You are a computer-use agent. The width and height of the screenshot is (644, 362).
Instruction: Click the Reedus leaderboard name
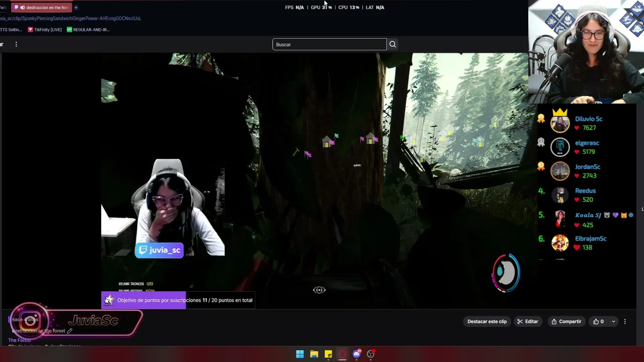tap(585, 191)
